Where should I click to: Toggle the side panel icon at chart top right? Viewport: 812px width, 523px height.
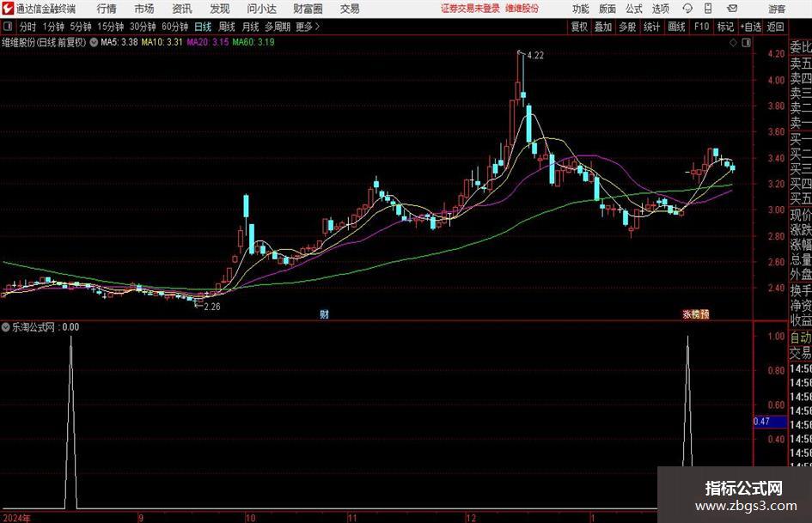tap(746, 43)
